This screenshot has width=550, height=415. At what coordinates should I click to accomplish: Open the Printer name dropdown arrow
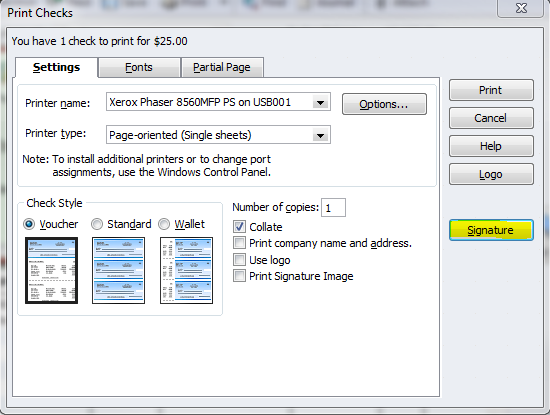pos(320,102)
